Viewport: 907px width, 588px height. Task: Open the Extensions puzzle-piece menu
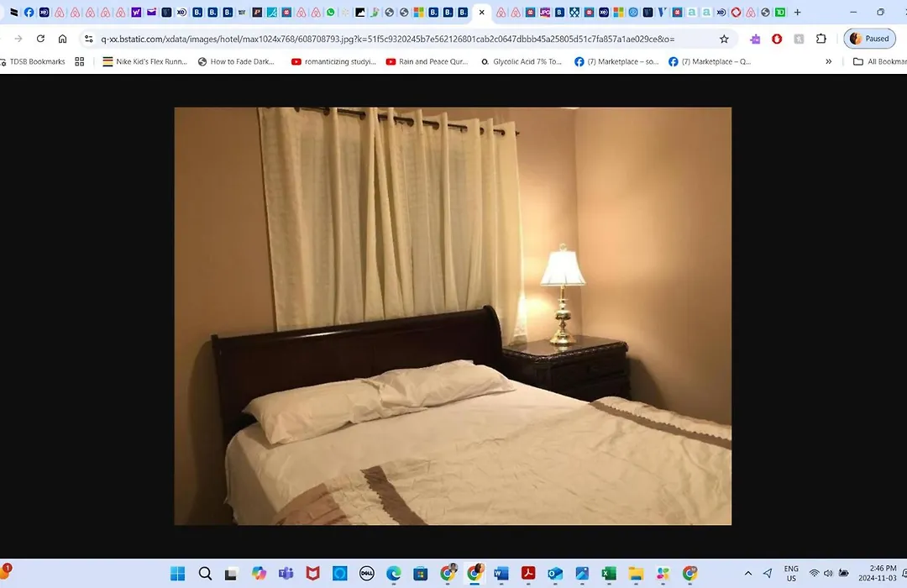[820, 39]
